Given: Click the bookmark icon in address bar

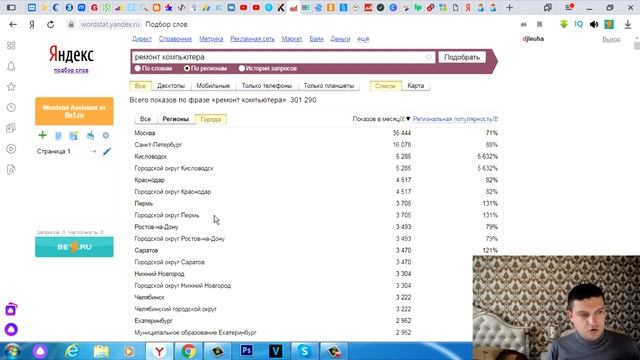Looking at the screenshot, I should [x=539, y=24].
